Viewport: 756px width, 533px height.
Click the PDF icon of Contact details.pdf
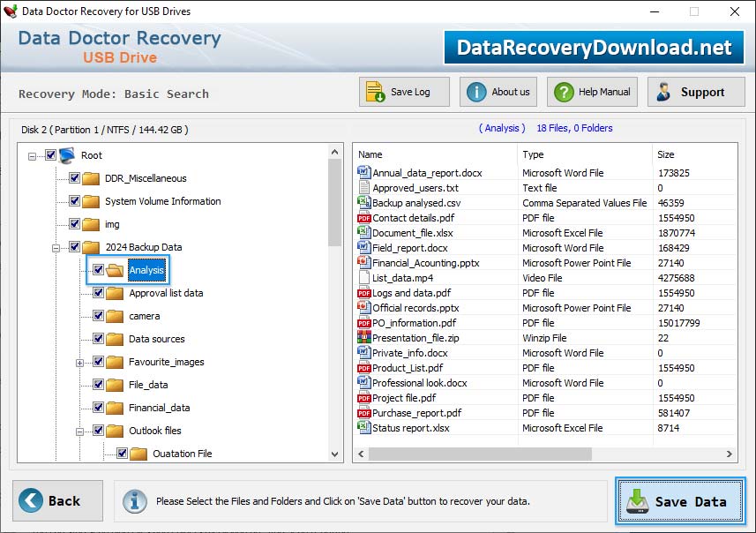click(x=364, y=218)
